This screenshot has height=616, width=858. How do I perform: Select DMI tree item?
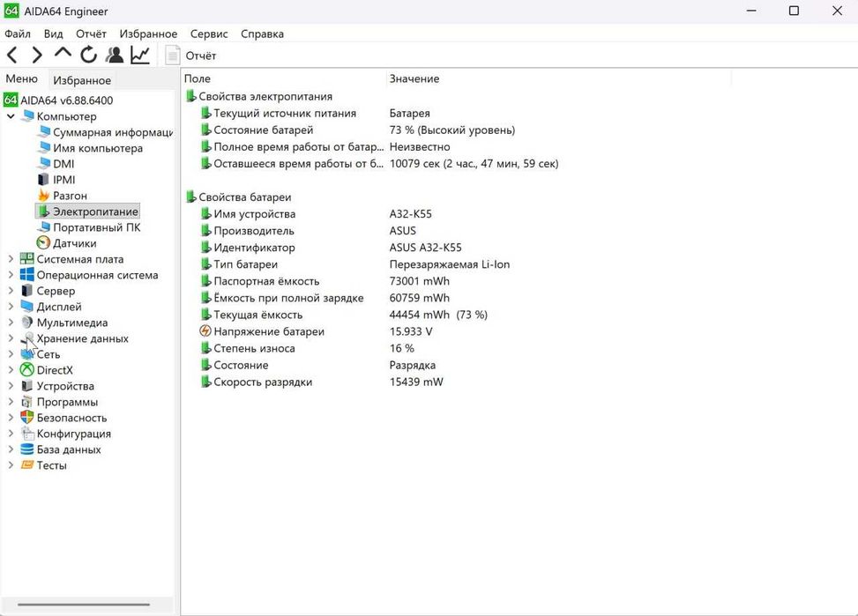[63, 164]
